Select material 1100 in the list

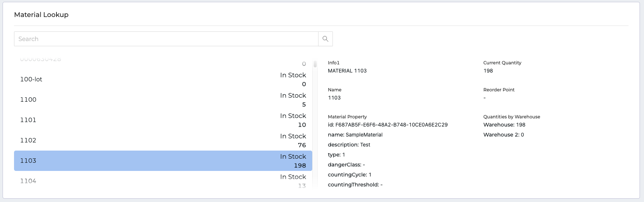[163, 100]
